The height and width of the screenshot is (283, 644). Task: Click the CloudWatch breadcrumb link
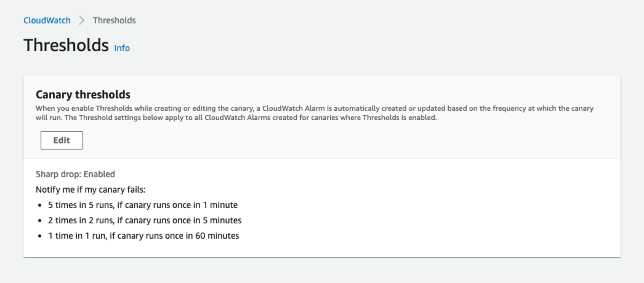pos(47,20)
